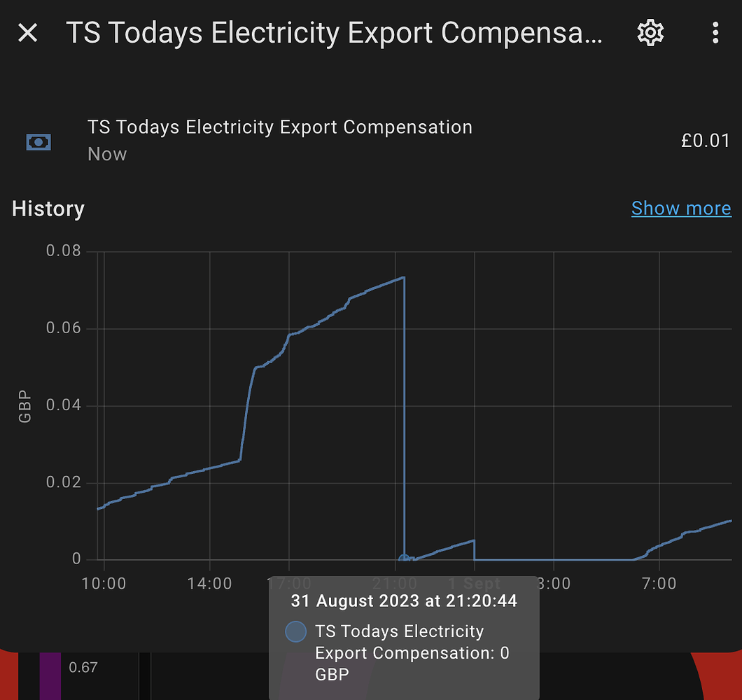Click the GBP unit label on the chart

tap(25, 406)
